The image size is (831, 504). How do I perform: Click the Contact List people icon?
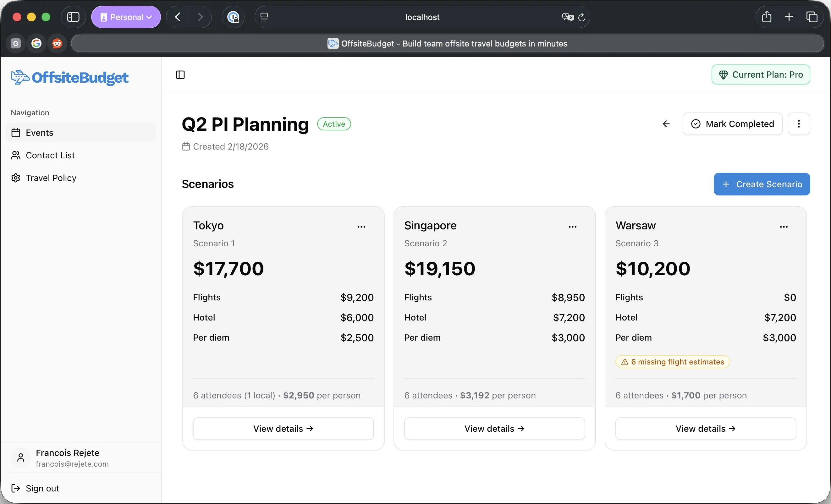point(16,155)
